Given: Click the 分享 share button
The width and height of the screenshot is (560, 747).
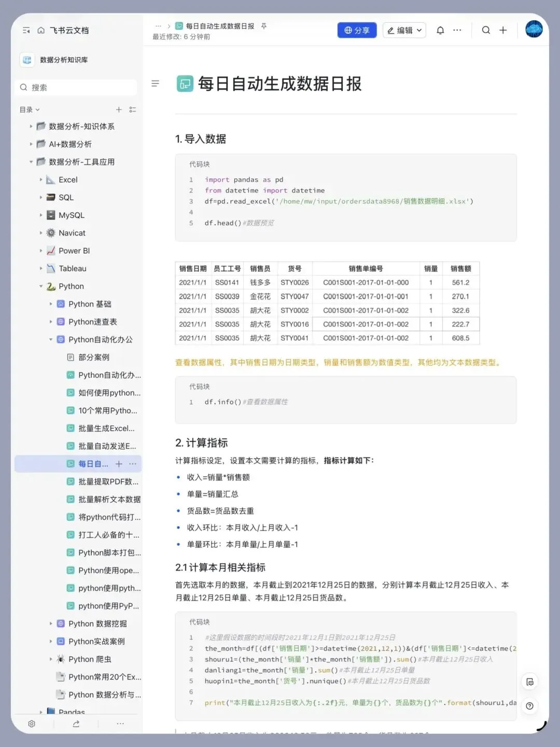Looking at the screenshot, I should [x=357, y=31].
